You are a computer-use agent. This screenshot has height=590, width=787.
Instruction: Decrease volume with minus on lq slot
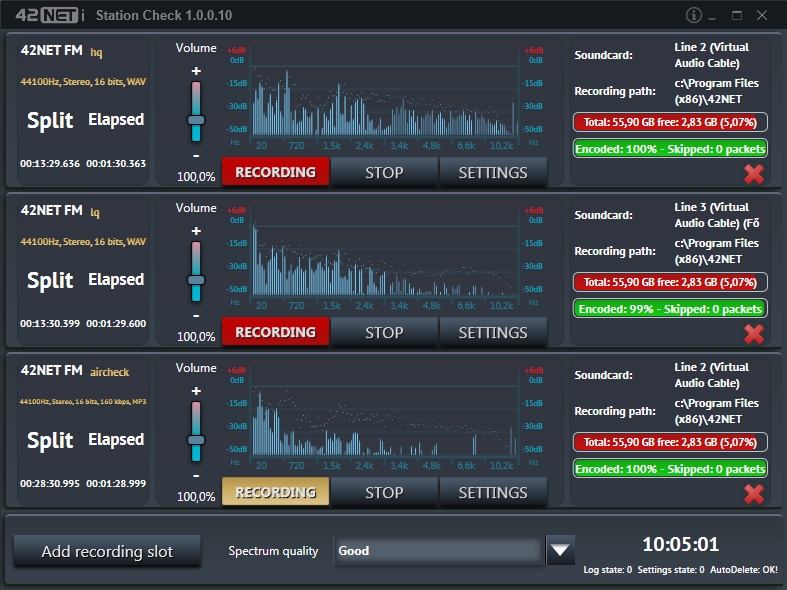pos(196,316)
